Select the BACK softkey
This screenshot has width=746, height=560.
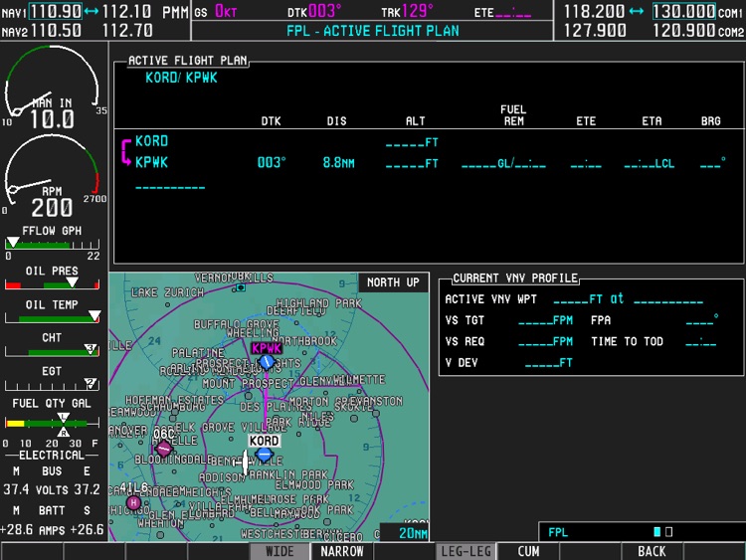coord(652,551)
